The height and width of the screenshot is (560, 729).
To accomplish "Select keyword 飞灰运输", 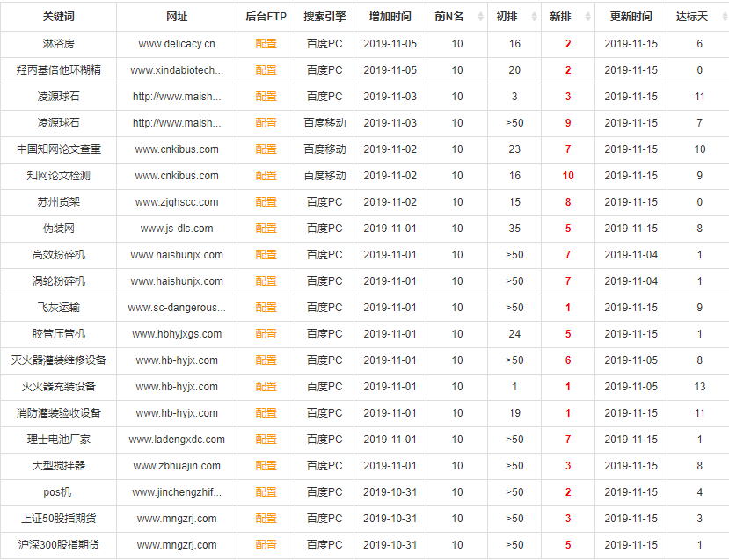I will (59, 308).
